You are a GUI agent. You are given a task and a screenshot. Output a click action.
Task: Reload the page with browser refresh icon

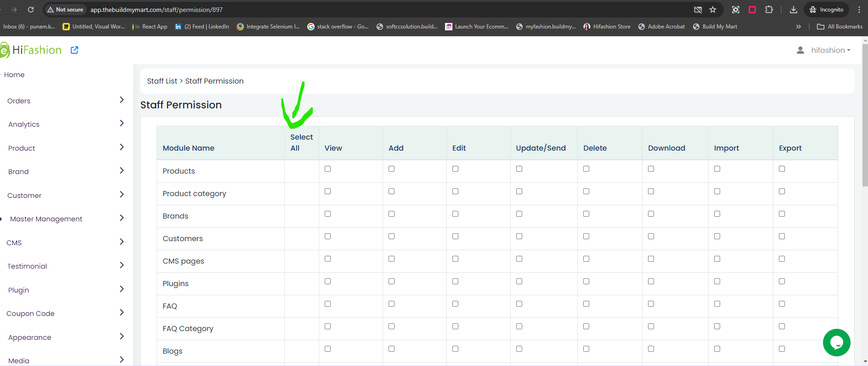pos(31,10)
